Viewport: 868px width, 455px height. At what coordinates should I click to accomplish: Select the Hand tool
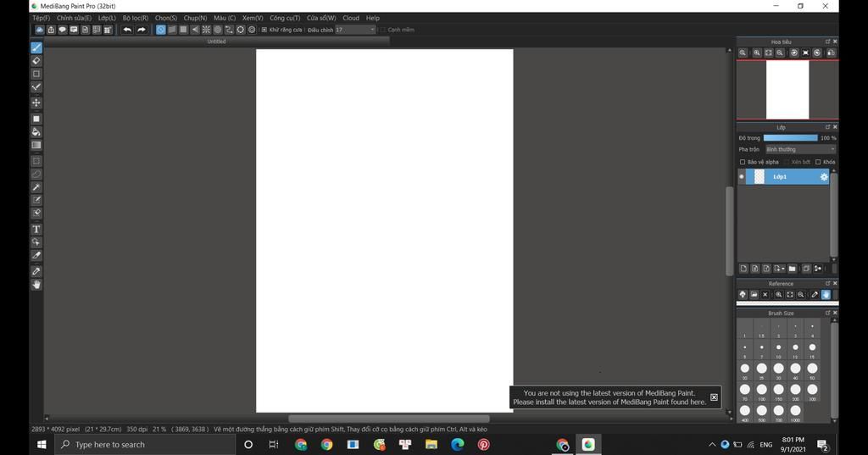click(36, 285)
